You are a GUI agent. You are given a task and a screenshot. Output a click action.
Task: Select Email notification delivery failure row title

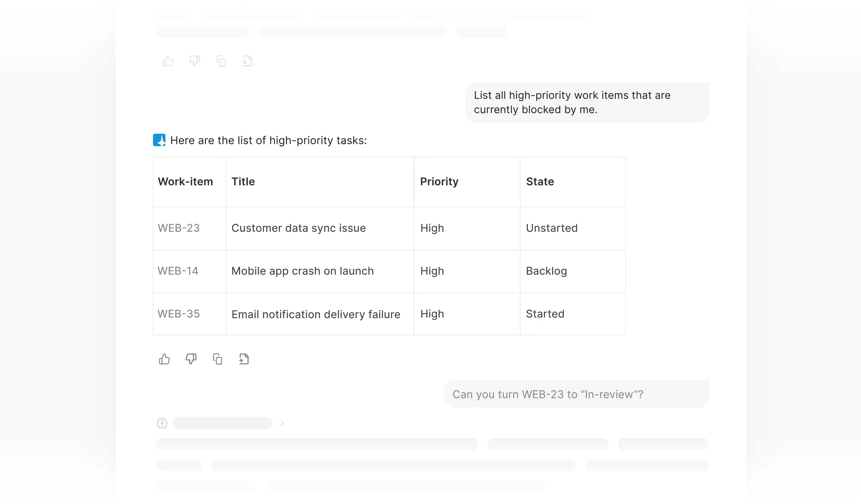point(316,314)
